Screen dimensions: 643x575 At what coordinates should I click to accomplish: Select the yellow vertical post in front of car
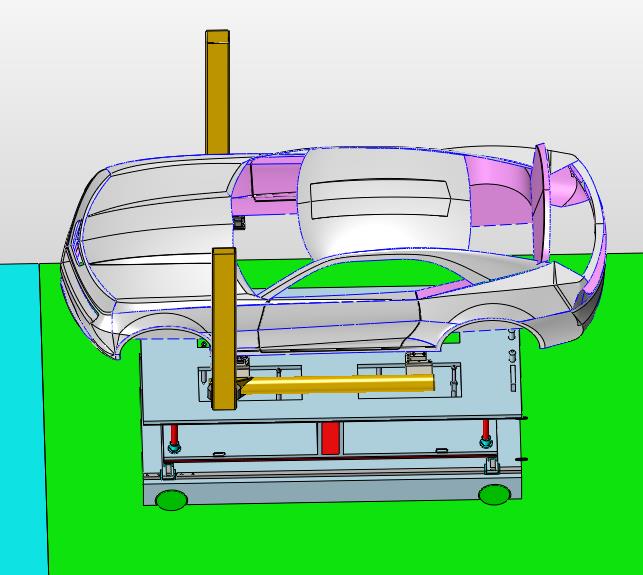[x=224, y=329]
